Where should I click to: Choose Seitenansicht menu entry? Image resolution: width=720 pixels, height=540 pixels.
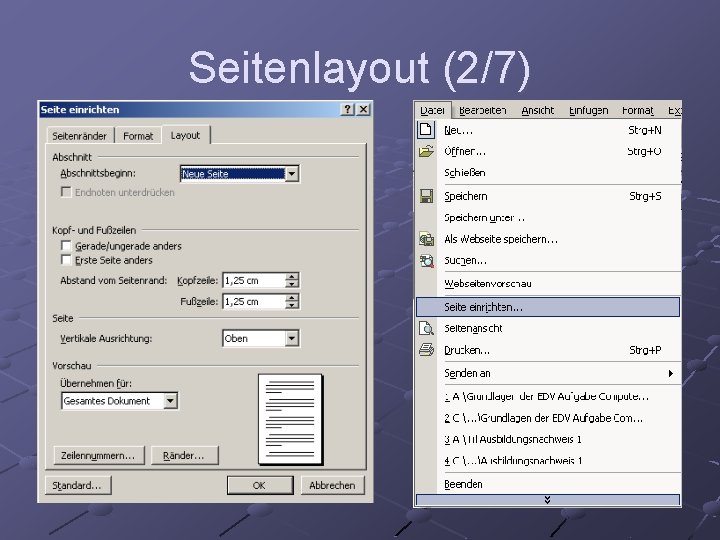coord(547,328)
